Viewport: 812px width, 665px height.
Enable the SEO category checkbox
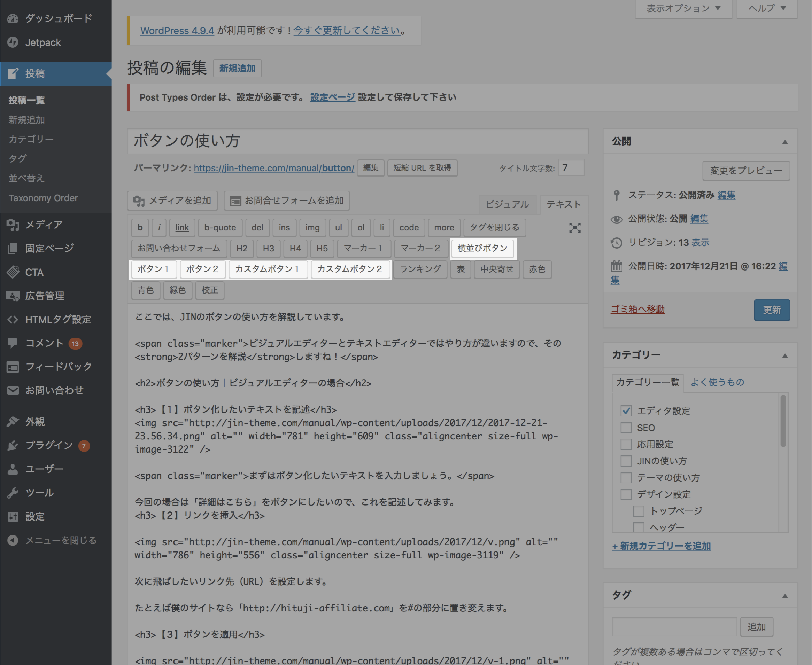625,427
